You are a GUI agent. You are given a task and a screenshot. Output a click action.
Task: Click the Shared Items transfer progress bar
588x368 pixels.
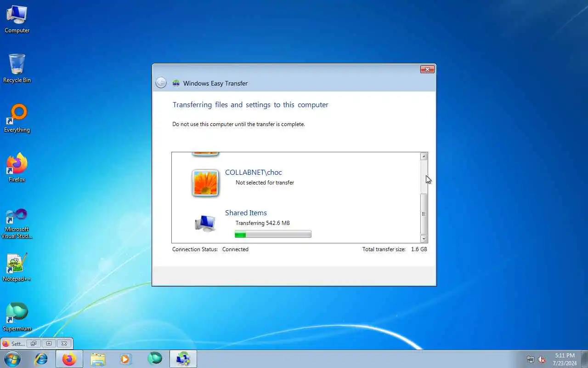pyautogui.click(x=273, y=235)
